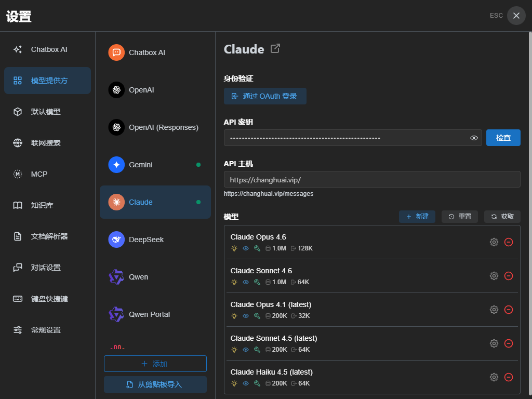Image resolution: width=532 pixels, height=399 pixels.
Task: Open settings gear for Claude Haiku 4.5
Action: tap(494, 377)
